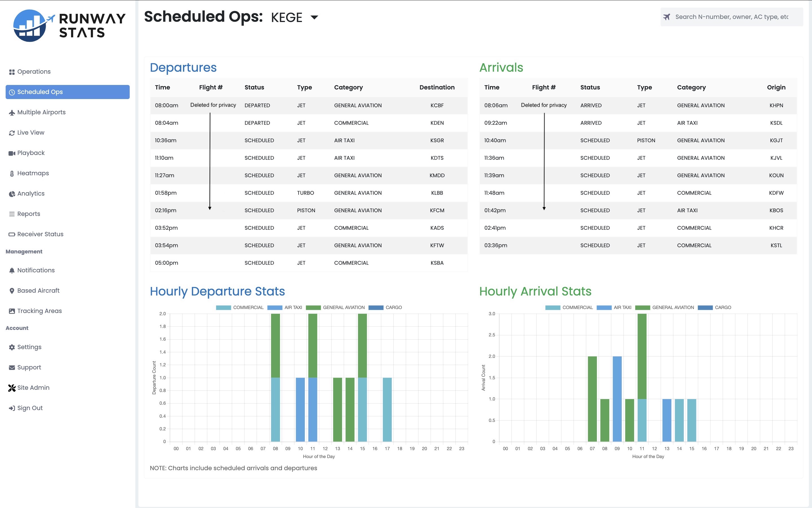This screenshot has height=508, width=812.
Task: Toggle COMMERCIAL legend in Departure chart
Action: 240,307
